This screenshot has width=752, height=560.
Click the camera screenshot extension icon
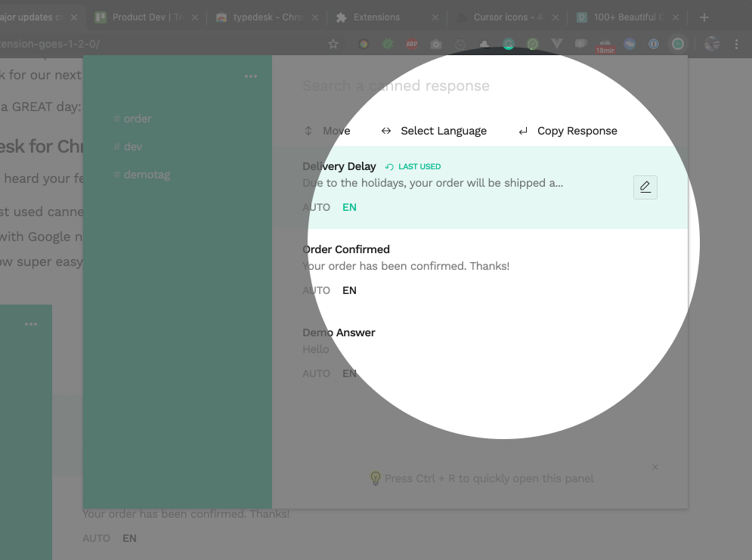pyautogui.click(x=436, y=45)
